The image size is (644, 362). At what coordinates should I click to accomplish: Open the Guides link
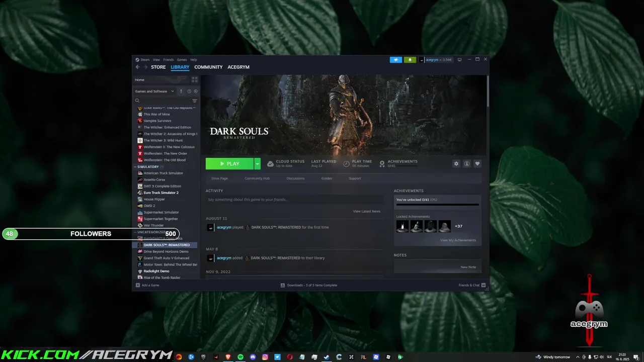327,178
